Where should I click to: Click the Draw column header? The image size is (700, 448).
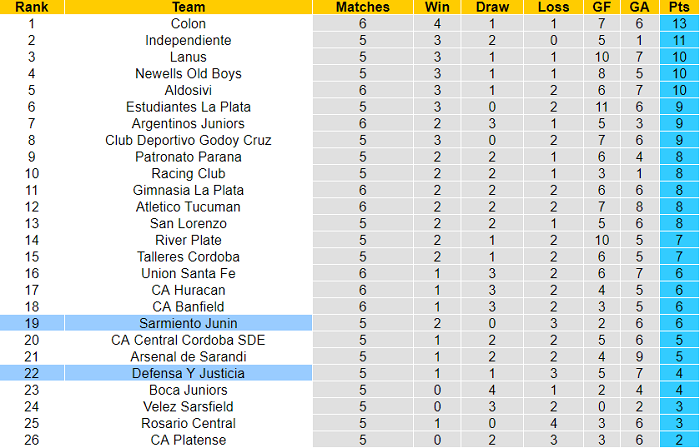tap(490, 7)
